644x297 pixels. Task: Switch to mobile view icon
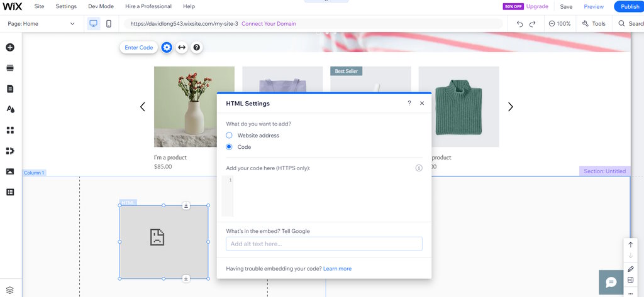coord(109,24)
